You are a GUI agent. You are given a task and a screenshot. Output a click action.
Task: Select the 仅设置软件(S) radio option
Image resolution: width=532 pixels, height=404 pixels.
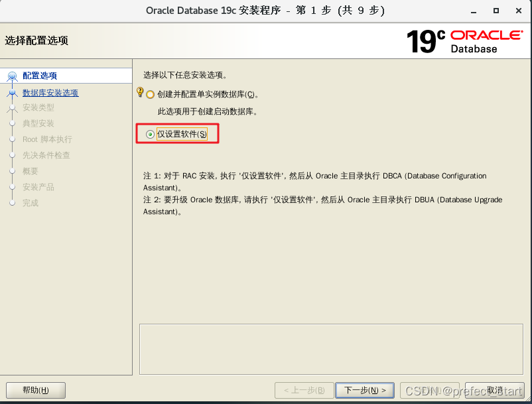point(151,134)
